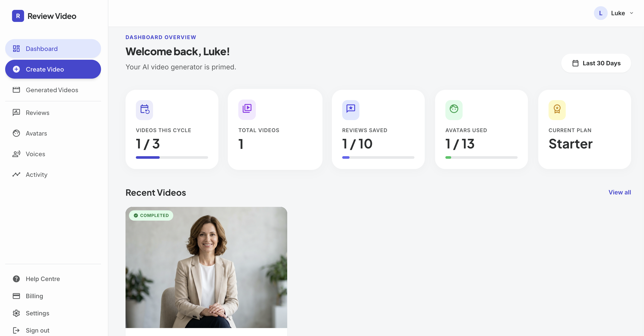Click the Avatars Used green progress bar

tap(481, 157)
